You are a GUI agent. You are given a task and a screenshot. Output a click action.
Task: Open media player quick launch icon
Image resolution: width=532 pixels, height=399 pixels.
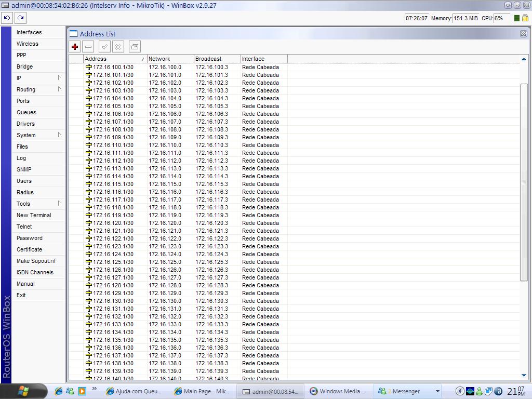82,391
